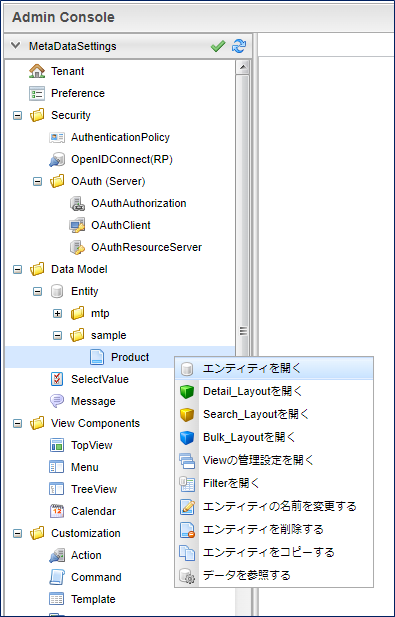Select the OAuthClient label
395x617 pixels.
pos(121,225)
